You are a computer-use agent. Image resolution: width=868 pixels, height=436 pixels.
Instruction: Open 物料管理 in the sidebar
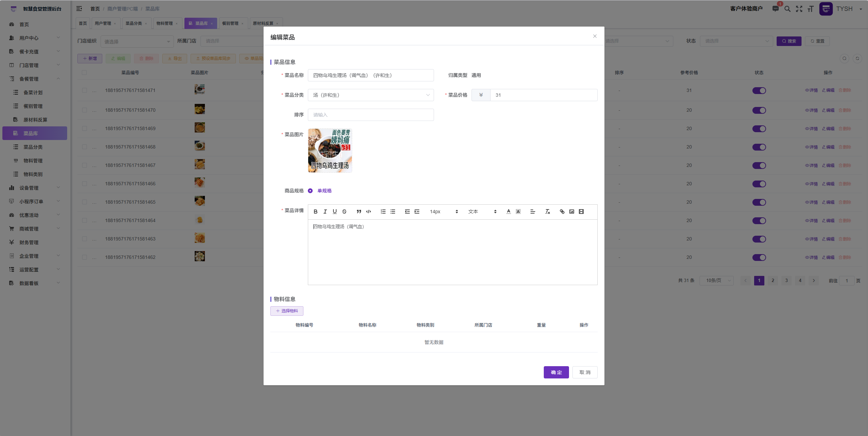pyautogui.click(x=33, y=160)
